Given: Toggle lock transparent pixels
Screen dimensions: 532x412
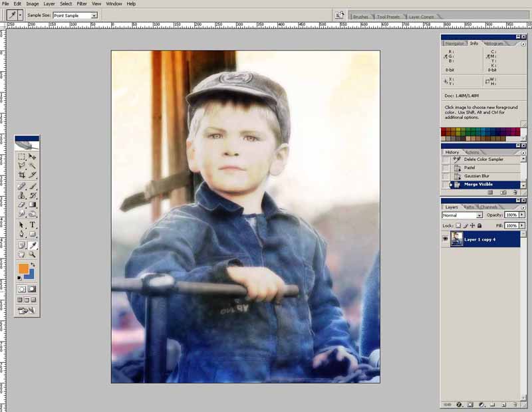Looking at the screenshot, I should (458, 225).
